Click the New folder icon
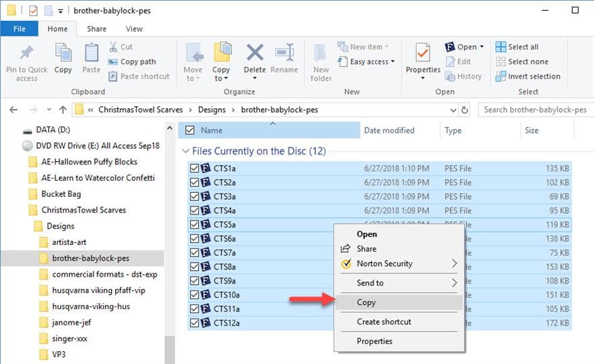Screen dimensions: 594x364 (320, 52)
